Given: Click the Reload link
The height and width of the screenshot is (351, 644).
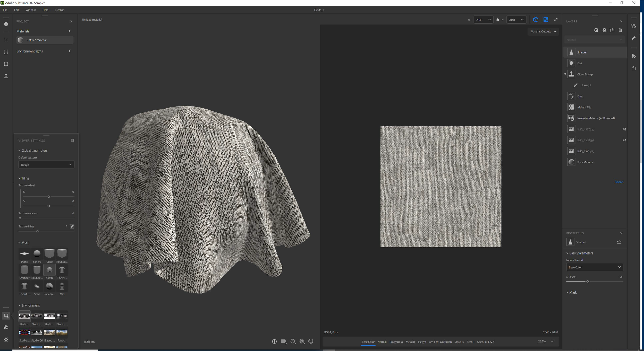Looking at the screenshot, I should (619, 182).
